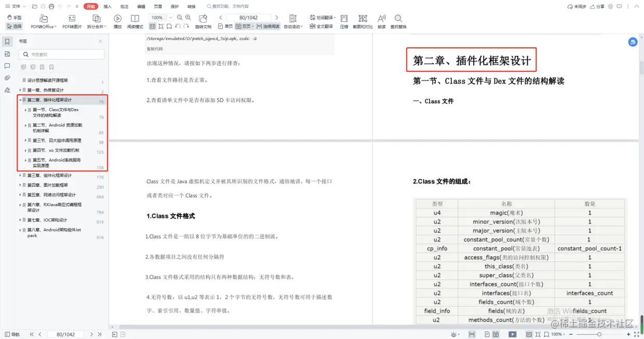Switch to the 保护 tab
The image size is (644, 339).
point(175,6)
